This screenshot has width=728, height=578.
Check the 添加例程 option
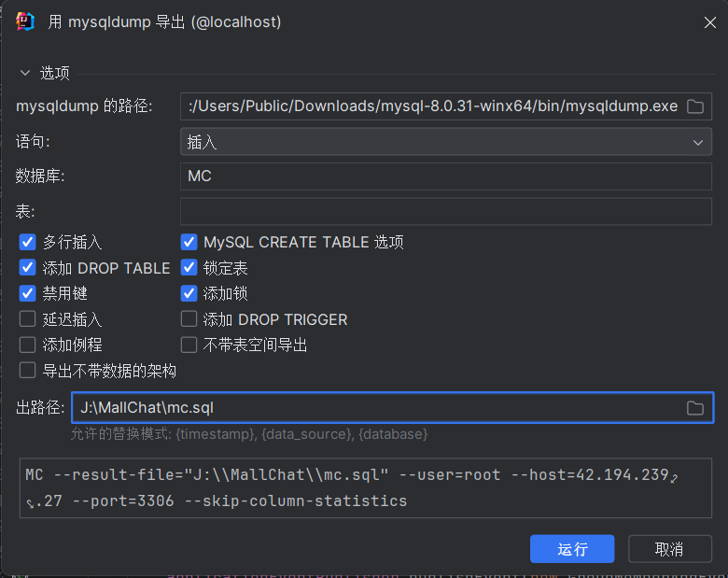click(27, 345)
